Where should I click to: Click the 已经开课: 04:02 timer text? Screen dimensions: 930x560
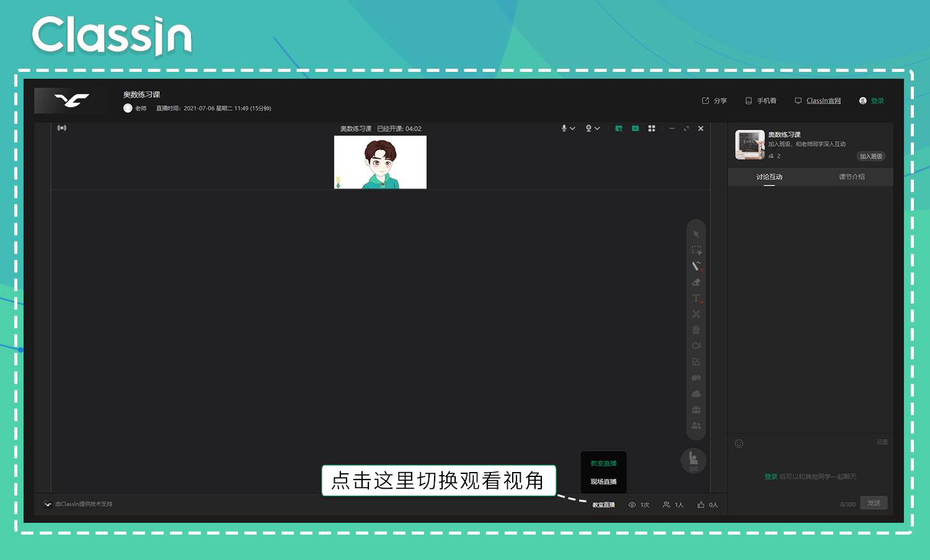click(399, 129)
